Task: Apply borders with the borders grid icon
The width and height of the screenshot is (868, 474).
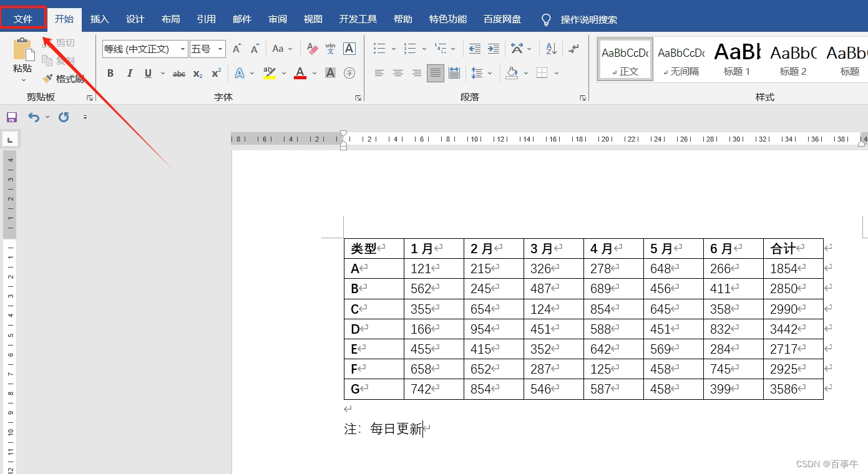Action: point(542,73)
